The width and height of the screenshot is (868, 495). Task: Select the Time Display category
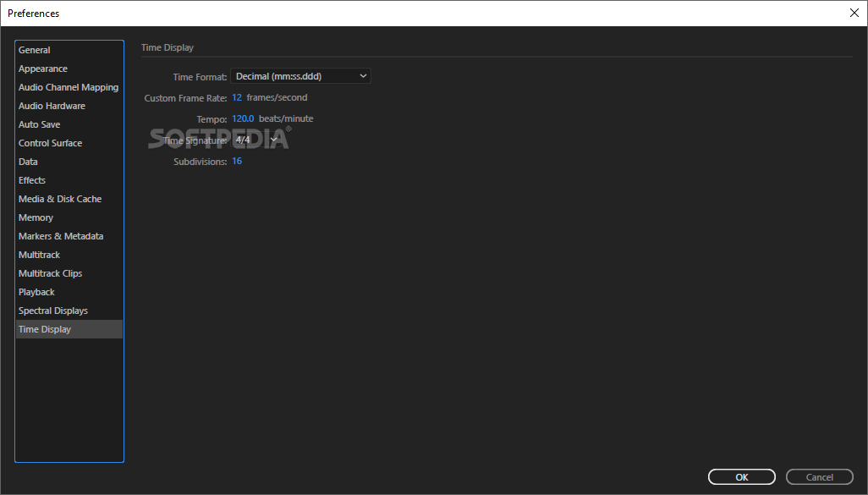pyautogui.click(x=69, y=329)
